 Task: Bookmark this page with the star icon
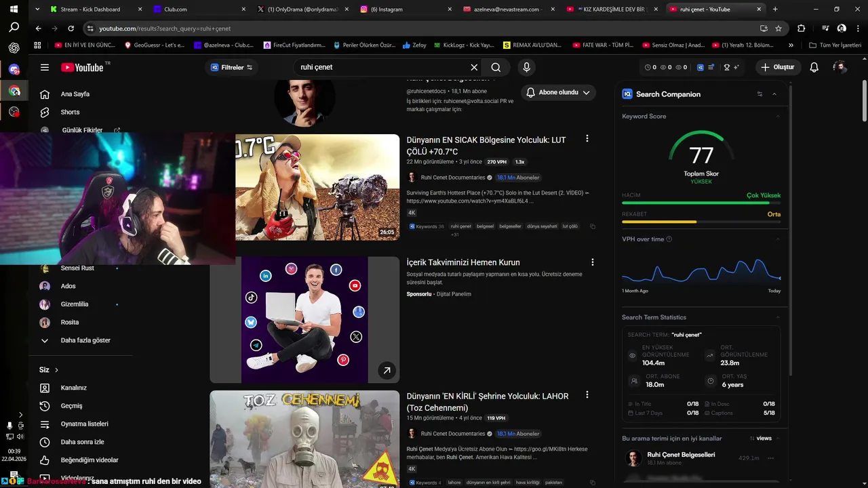[778, 28]
